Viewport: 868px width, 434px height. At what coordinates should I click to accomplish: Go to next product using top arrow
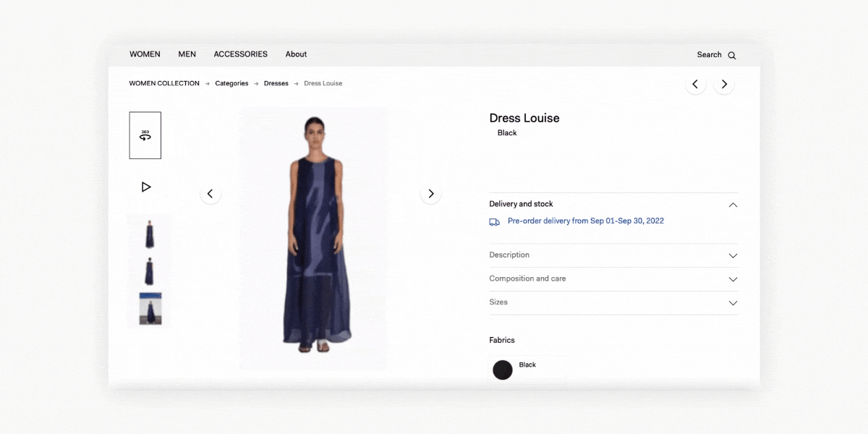pyautogui.click(x=724, y=85)
